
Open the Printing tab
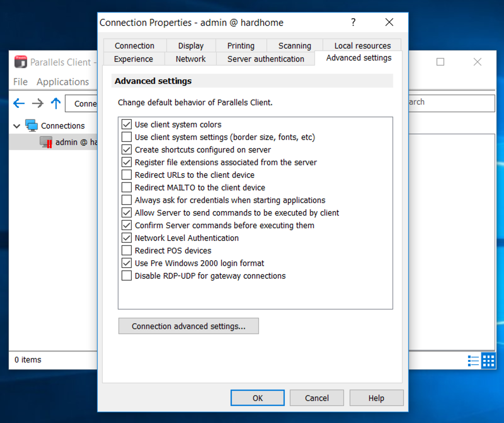241,46
